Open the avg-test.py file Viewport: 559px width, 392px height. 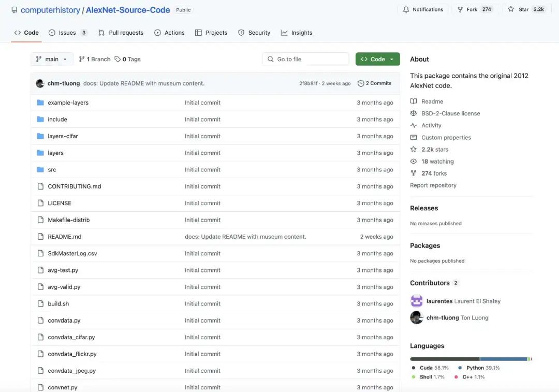[x=63, y=270]
